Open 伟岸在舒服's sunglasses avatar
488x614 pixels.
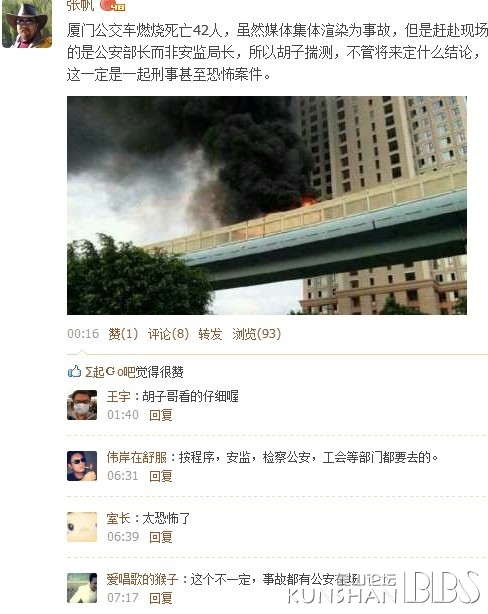click(82, 466)
